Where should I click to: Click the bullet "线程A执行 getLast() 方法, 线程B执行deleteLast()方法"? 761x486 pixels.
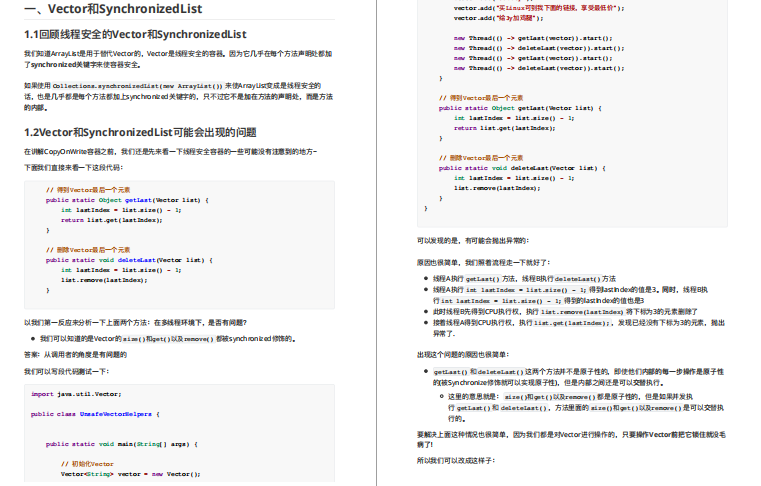[x=525, y=279]
